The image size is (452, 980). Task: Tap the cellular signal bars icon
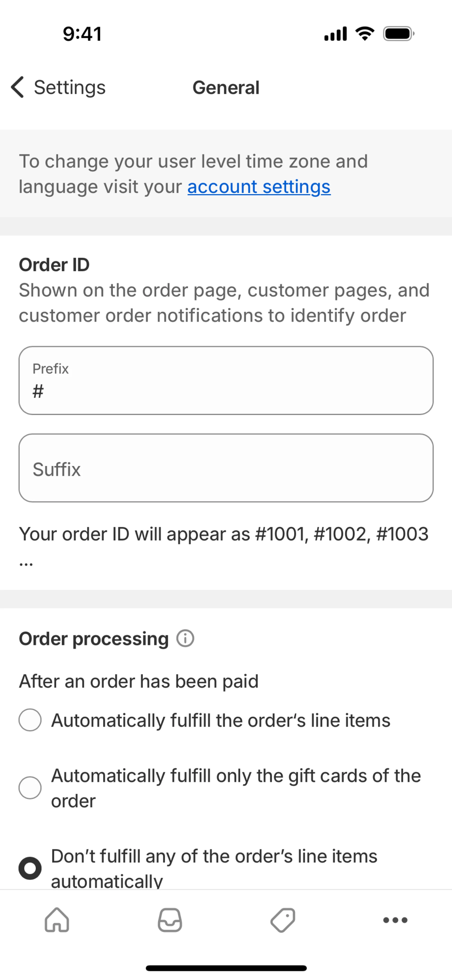(x=335, y=34)
